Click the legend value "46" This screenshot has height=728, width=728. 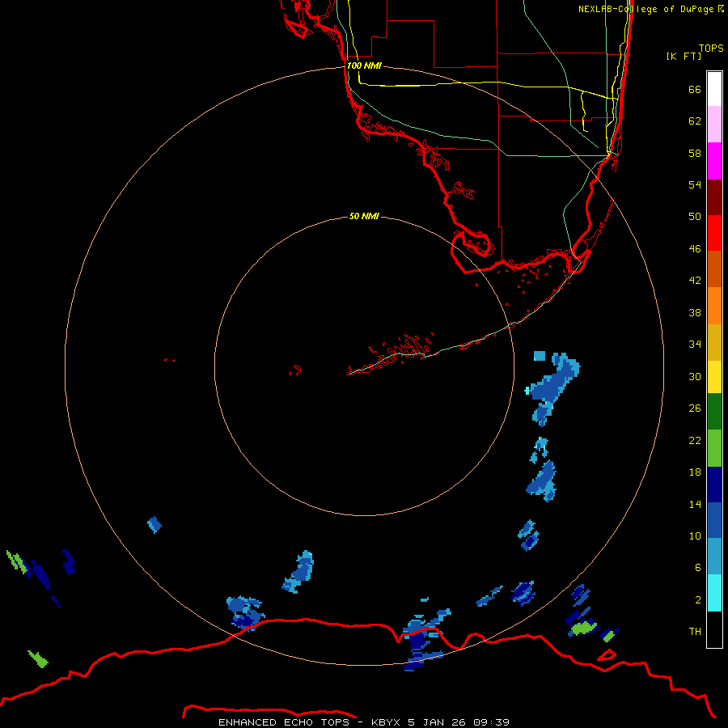(695, 249)
